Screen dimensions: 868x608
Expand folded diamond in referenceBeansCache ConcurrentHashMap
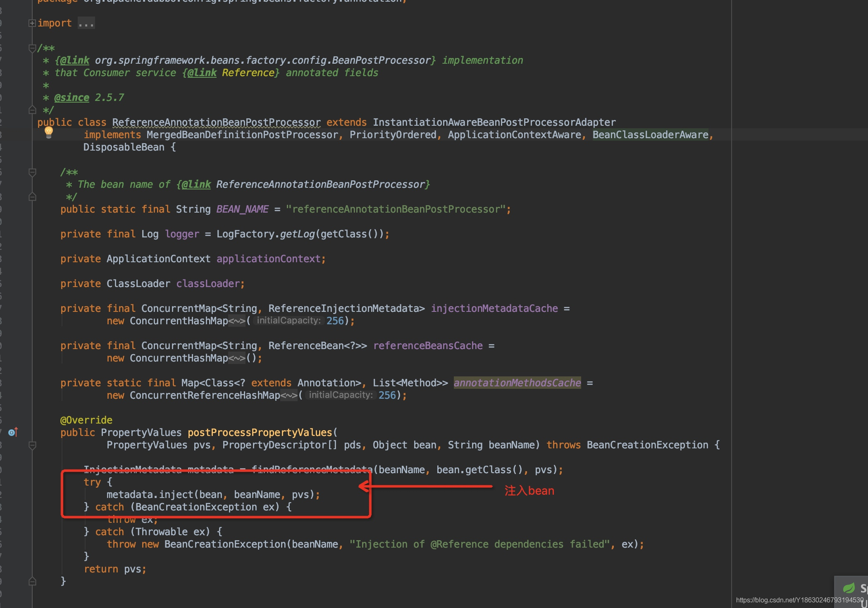click(x=237, y=358)
